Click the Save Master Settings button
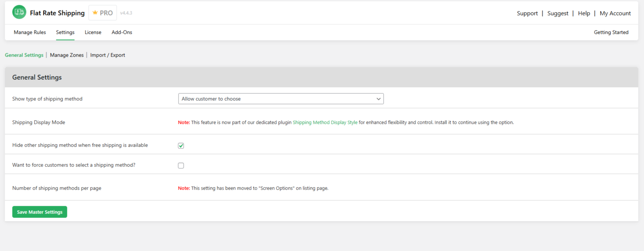644x251 pixels. coord(40,212)
